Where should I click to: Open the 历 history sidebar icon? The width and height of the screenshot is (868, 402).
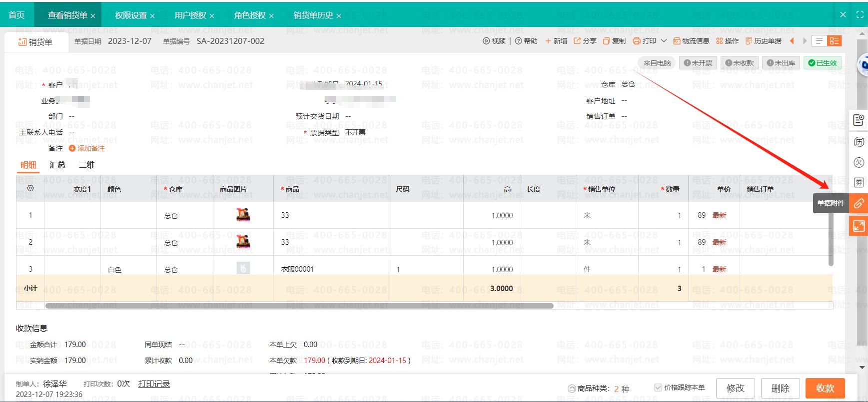click(x=859, y=142)
